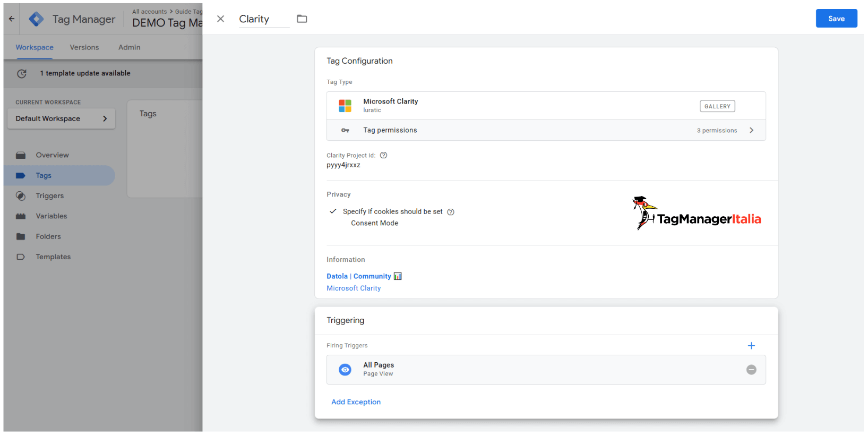
Task: Expand Tag permissions with chevron arrow
Action: coord(751,131)
